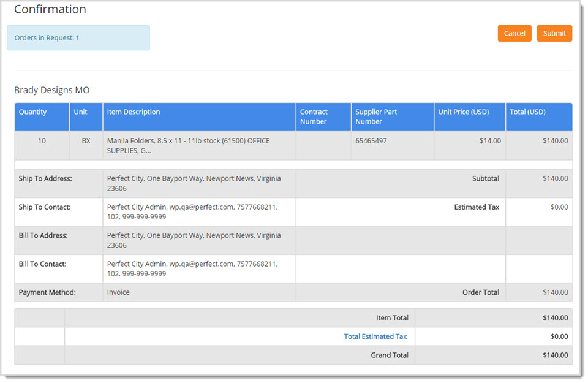588x383 pixels.
Task: Click the Order Total label
Action: click(480, 292)
